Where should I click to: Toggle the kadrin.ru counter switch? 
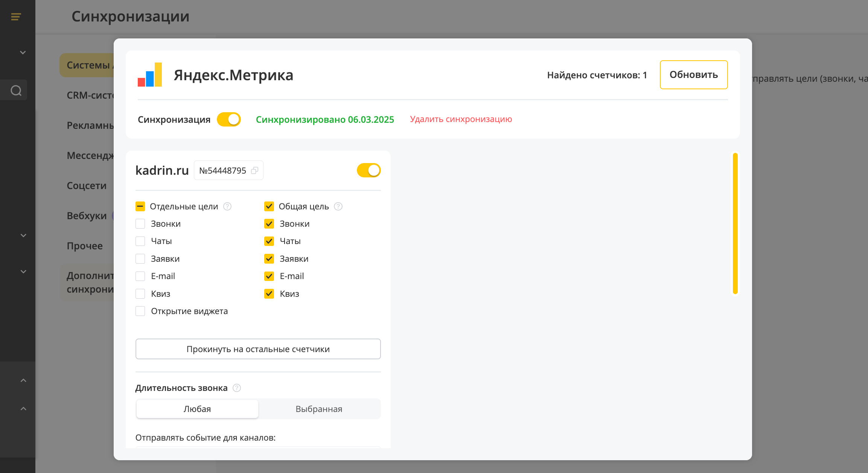click(x=369, y=170)
